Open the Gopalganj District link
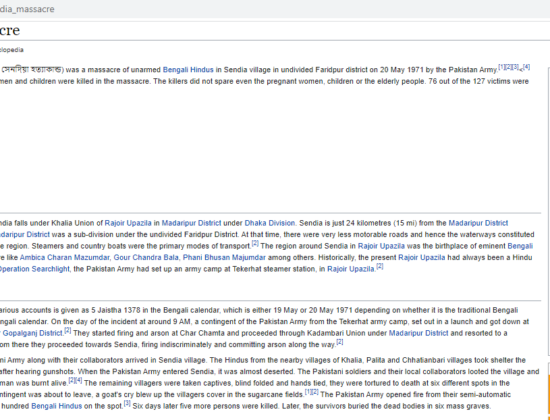 tap(32, 333)
